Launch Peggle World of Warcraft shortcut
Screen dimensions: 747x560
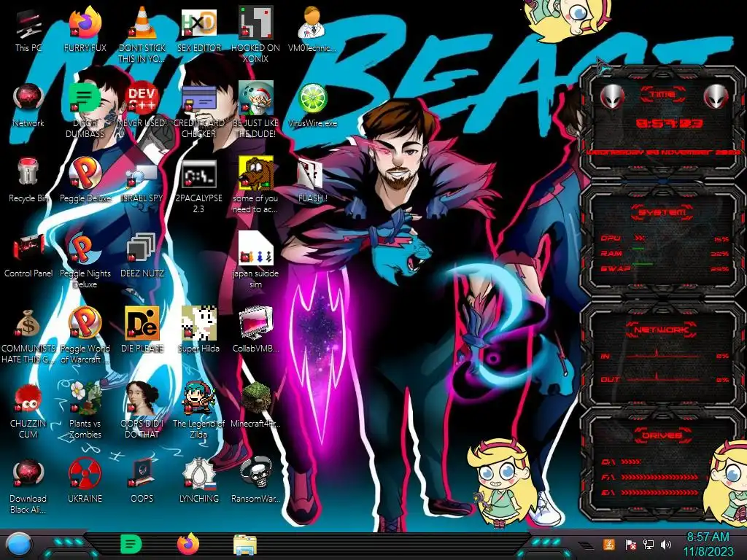pyautogui.click(x=85, y=336)
